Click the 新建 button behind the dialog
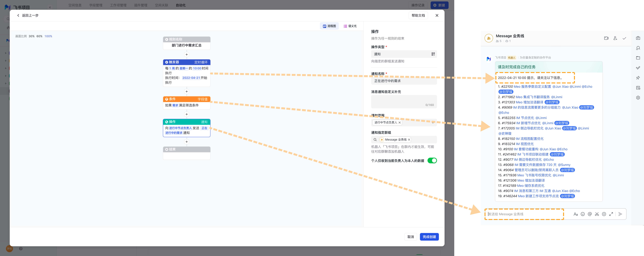The image size is (644, 256). click(x=439, y=5)
